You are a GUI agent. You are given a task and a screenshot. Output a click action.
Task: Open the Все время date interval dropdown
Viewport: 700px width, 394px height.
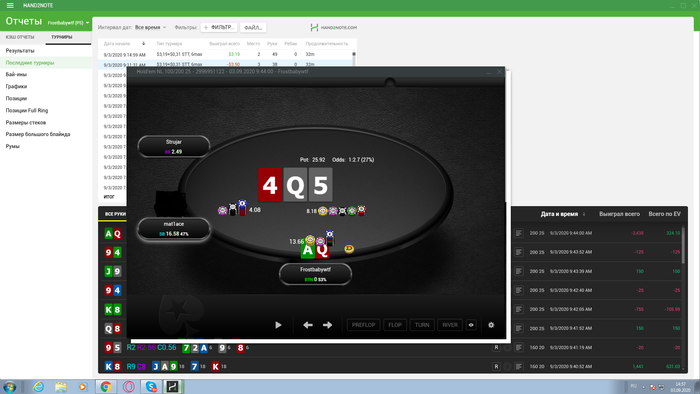click(150, 27)
